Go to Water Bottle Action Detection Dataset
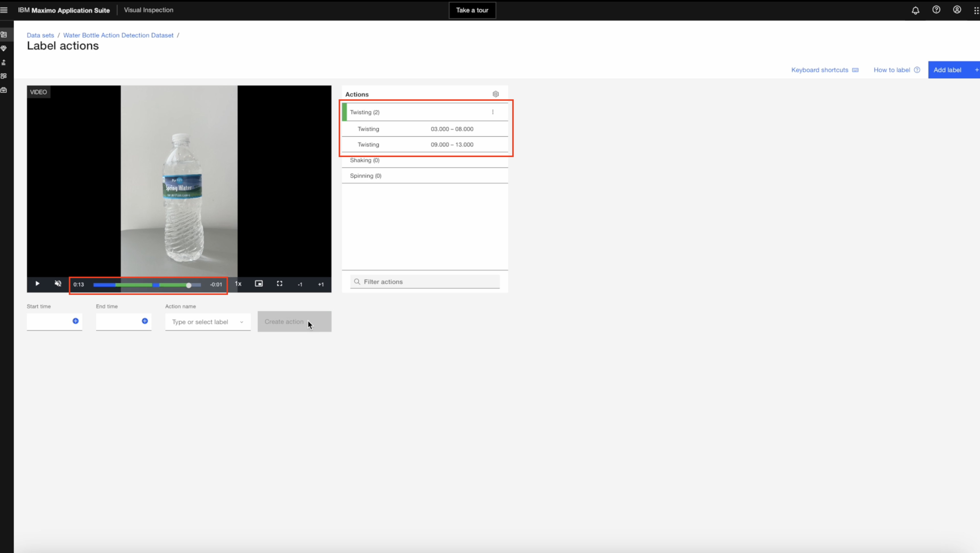The image size is (980, 553). [x=118, y=35]
